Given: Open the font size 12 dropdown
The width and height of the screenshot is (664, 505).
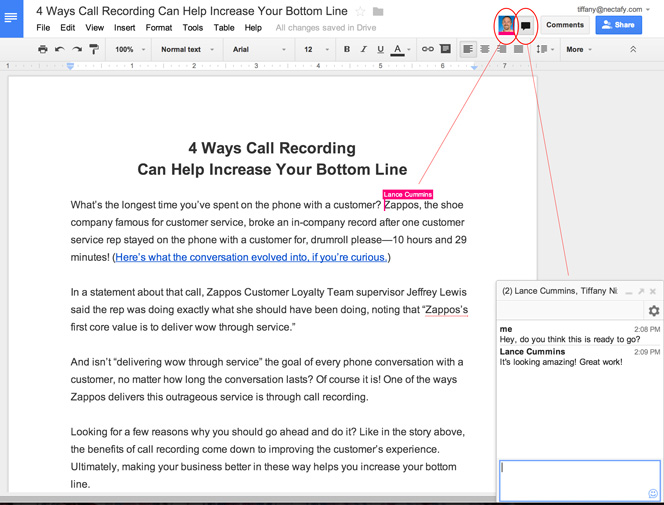Looking at the screenshot, I should (x=316, y=49).
